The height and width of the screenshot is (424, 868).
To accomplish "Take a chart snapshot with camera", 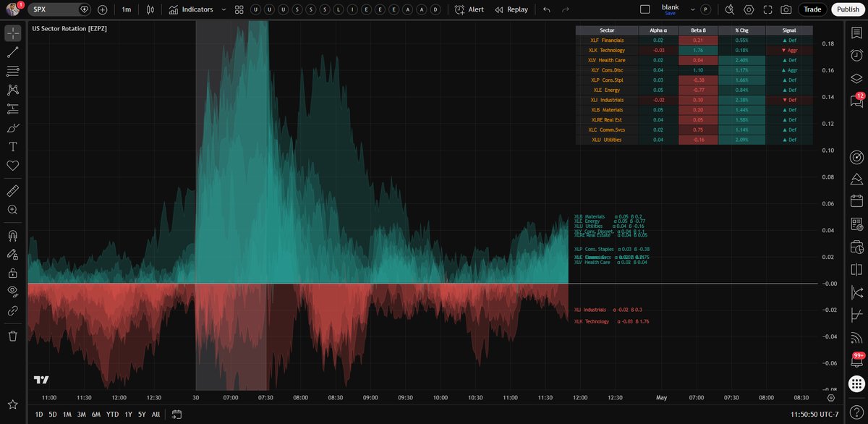I will pos(786,9).
